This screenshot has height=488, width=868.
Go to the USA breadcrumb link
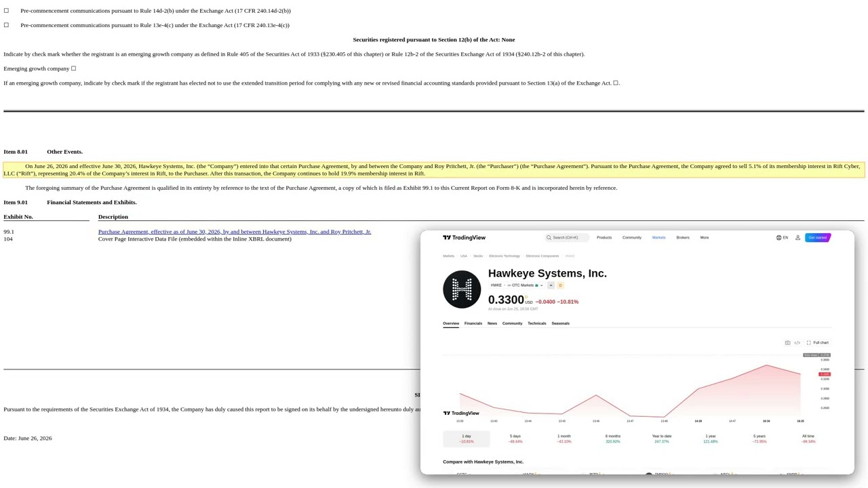coord(464,256)
